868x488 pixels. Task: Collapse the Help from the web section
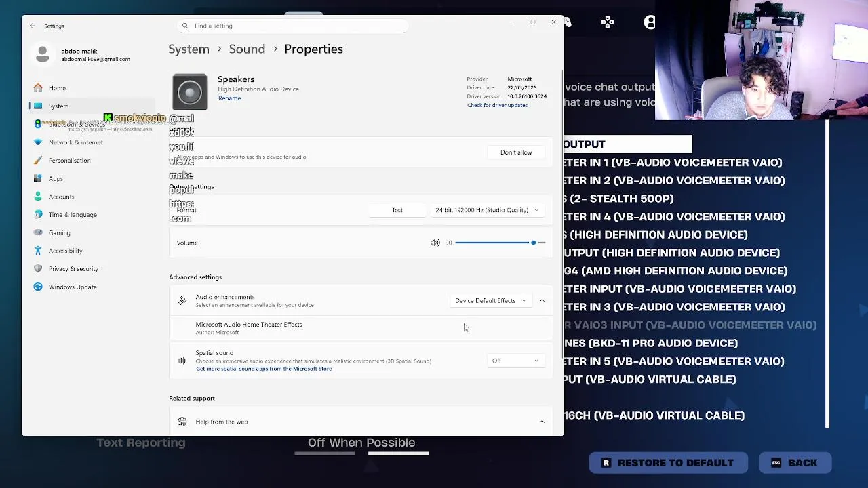click(x=542, y=422)
